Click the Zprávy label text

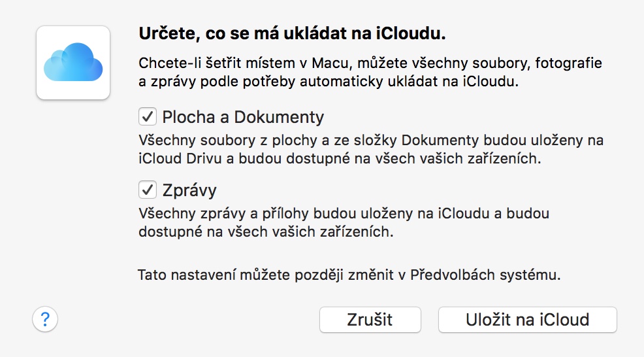(x=189, y=190)
